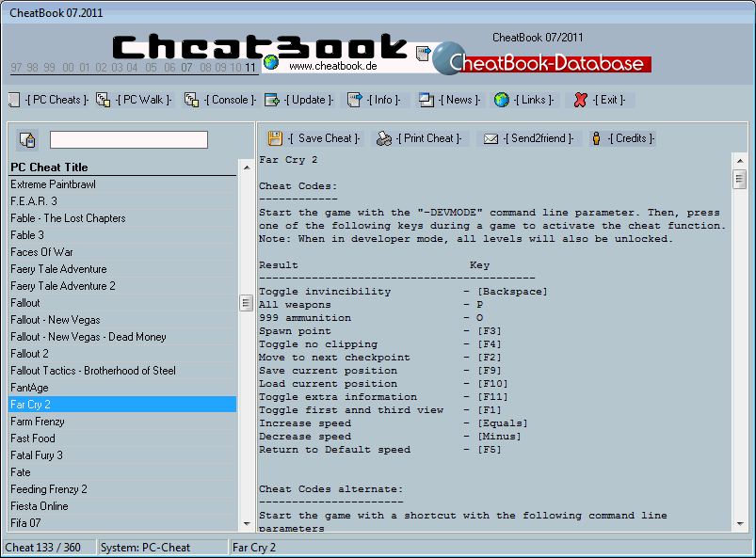Viewport: 756px width, 558px height.
Task: Select Farm Frenzy in the list
Action: pos(123,422)
